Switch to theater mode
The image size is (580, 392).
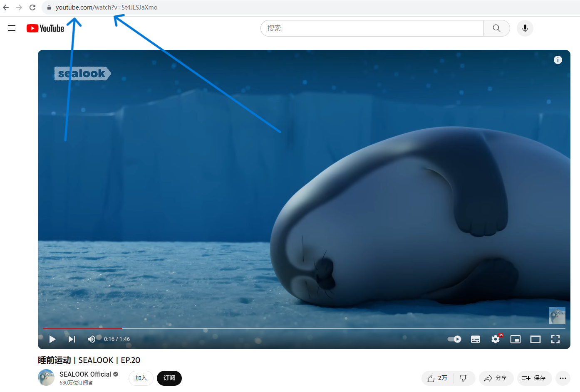pos(535,339)
